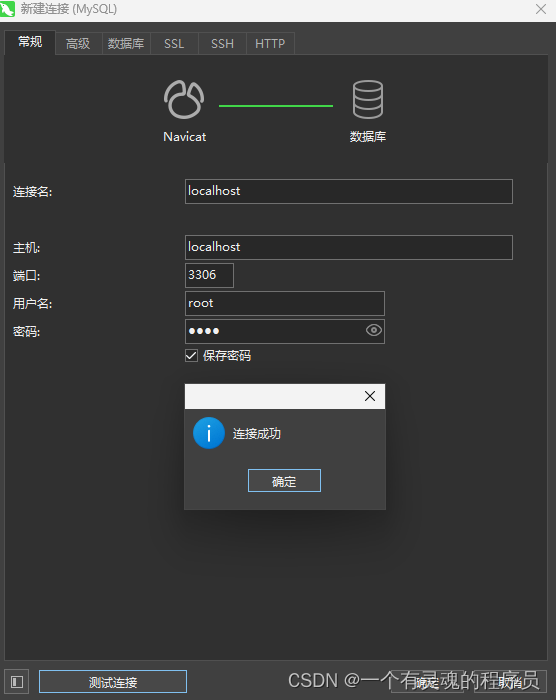Open the SSL tab
Viewport: 556px width, 700px height.
pos(174,44)
